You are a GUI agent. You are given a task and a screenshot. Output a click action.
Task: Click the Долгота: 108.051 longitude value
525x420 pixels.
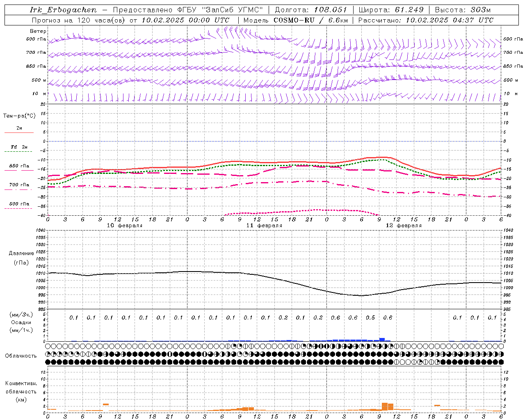pyautogui.click(x=310, y=10)
